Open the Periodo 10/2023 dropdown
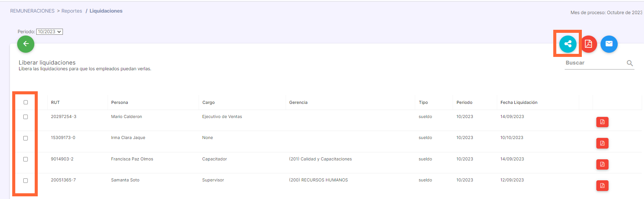 (x=50, y=32)
